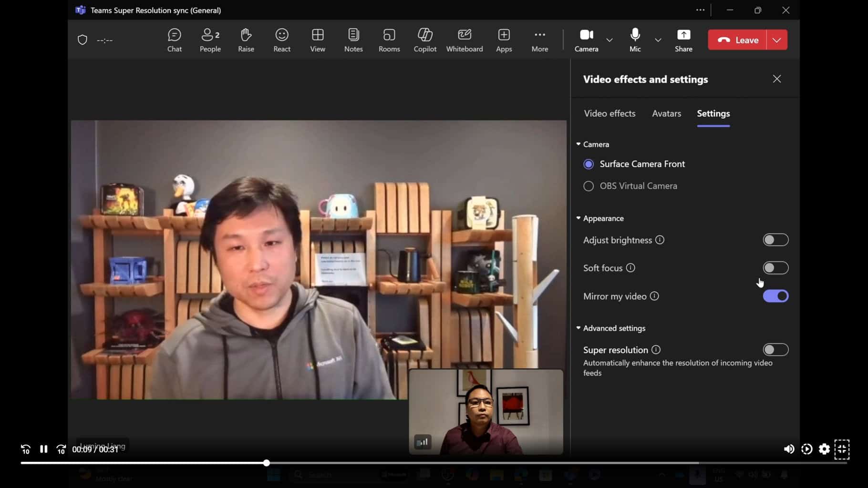Raise your hand in the meeting

pos(246,40)
